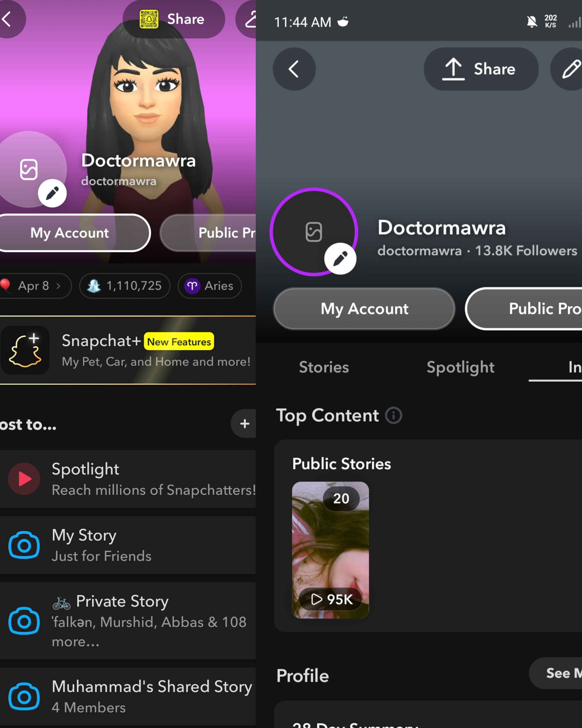Tap the red balloon birthday icon

tap(5, 285)
